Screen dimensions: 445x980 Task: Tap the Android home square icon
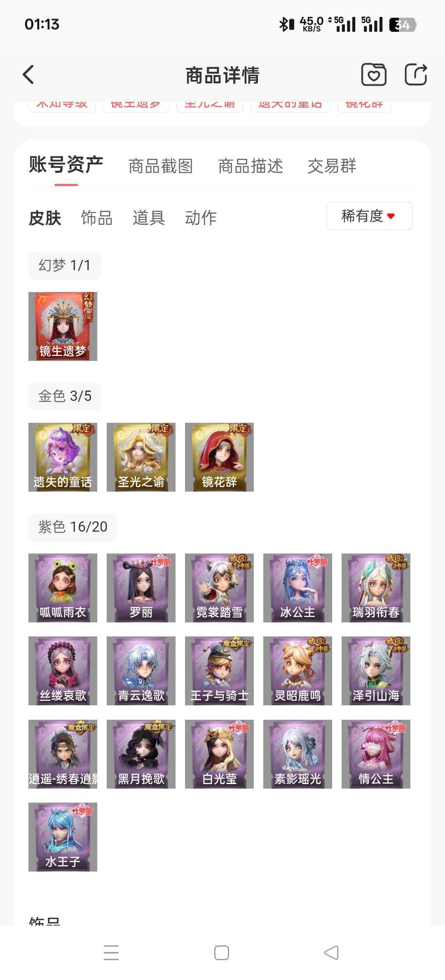tap(222, 953)
